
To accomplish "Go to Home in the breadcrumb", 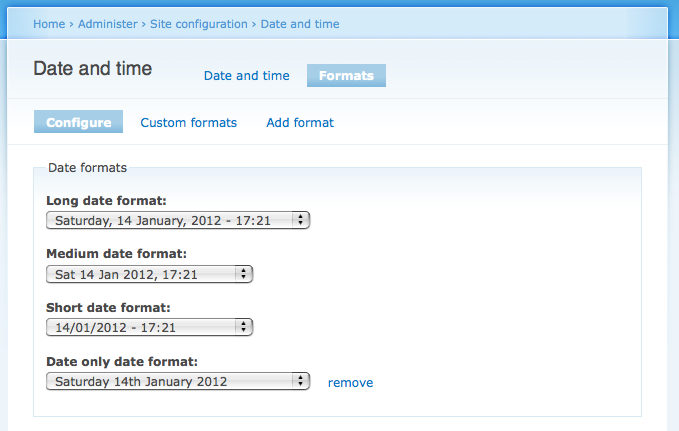I will click(49, 24).
